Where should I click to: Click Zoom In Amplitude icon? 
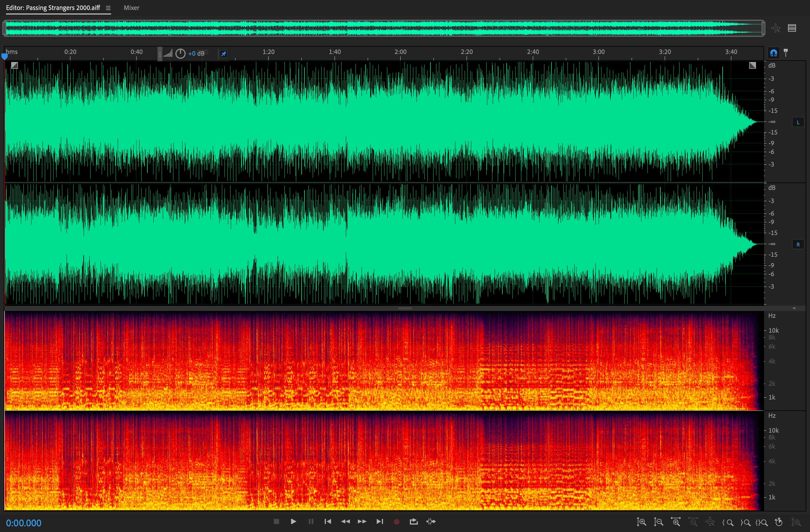(x=641, y=522)
